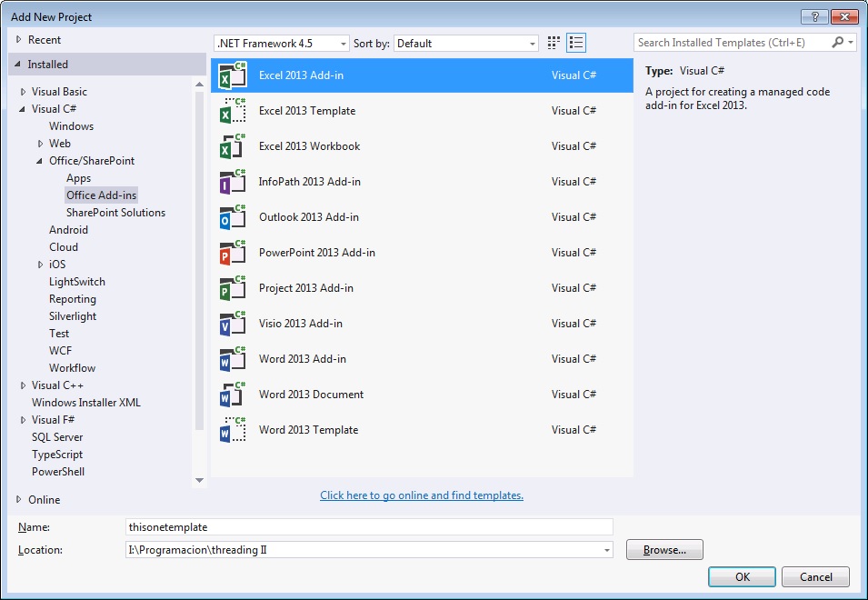The height and width of the screenshot is (600, 868).
Task: Click Visual C# label on Visio row
Action: point(574,324)
